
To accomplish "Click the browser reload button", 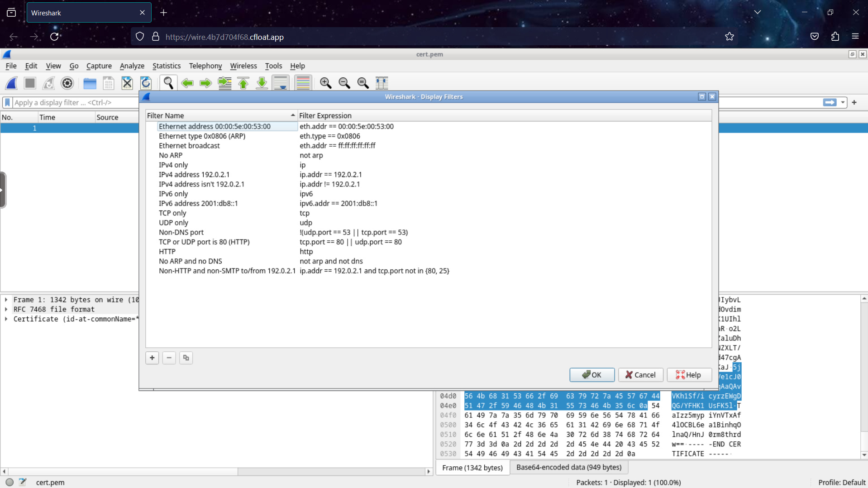I will click(55, 37).
